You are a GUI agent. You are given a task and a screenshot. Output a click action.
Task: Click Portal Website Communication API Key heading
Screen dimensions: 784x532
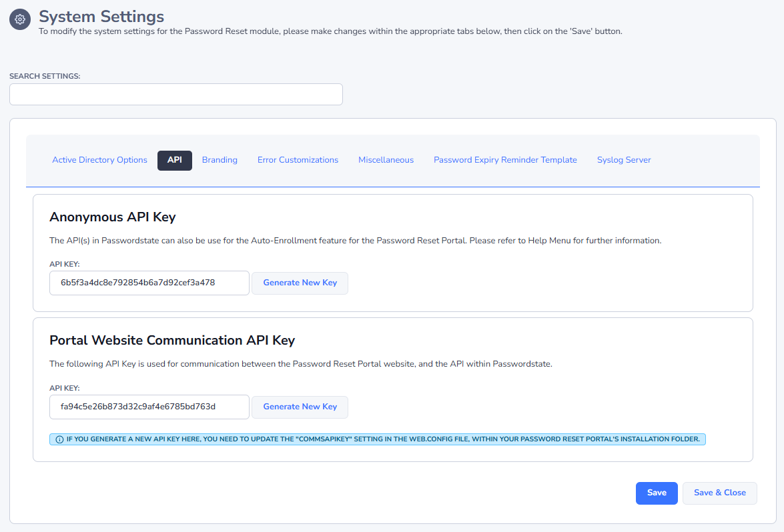(x=172, y=340)
